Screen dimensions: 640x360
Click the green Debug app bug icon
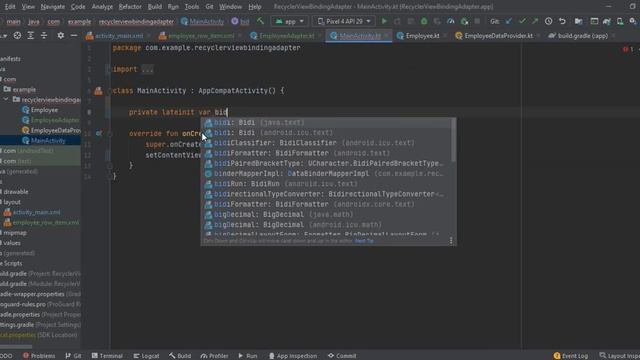pos(424,21)
